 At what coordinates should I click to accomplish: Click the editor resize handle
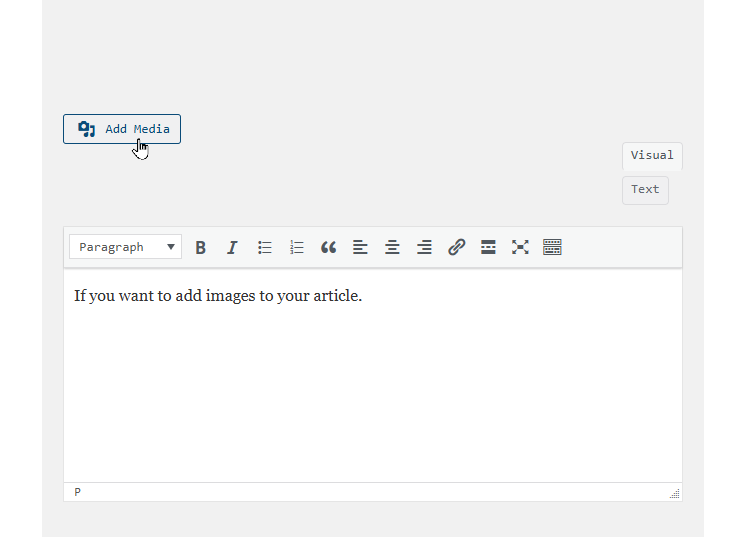pyautogui.click(x=675, y=494)
